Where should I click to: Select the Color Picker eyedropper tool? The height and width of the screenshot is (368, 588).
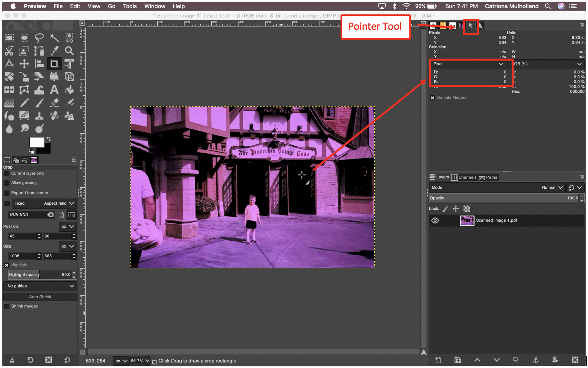point(54,51)
